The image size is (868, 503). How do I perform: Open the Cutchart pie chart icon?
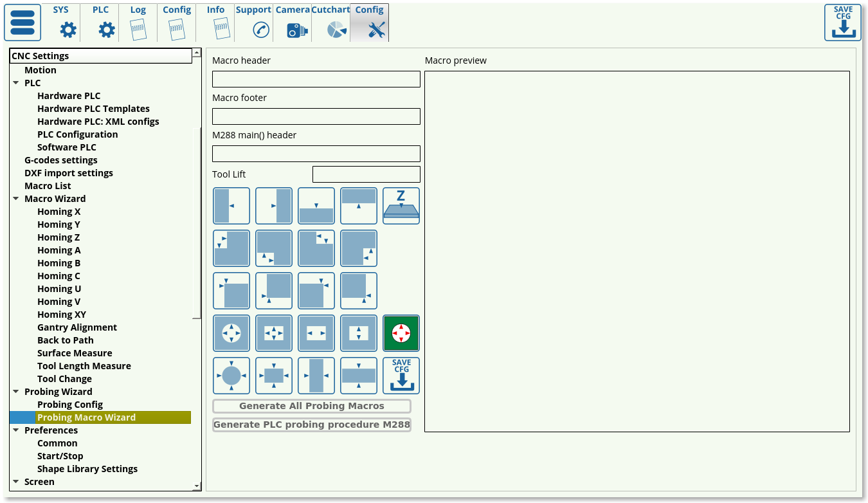pos(332,23)
